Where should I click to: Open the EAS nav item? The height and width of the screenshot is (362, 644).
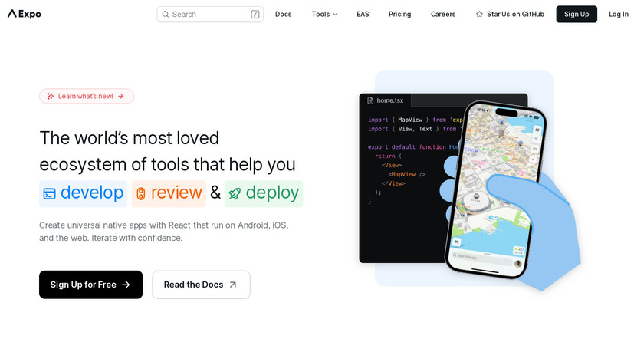363,14
